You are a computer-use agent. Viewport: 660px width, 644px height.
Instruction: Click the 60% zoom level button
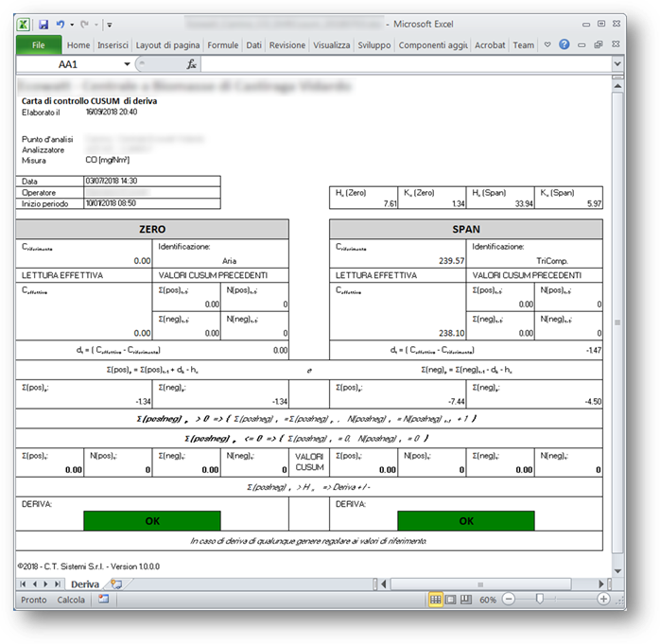(488, 600)
